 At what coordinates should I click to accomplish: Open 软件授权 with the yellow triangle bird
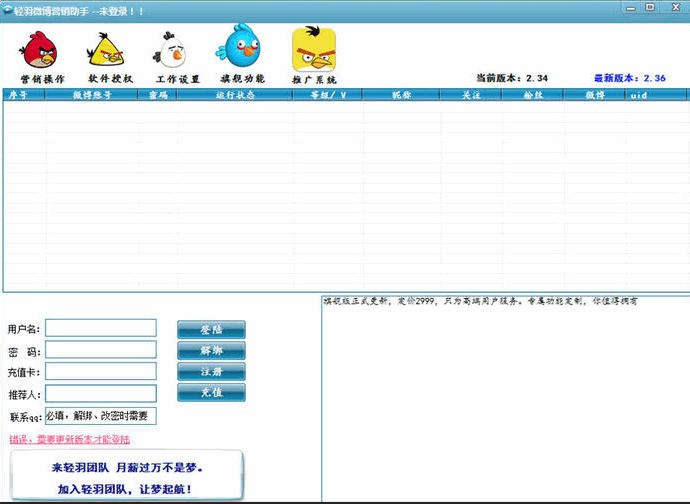click(110, 56)
